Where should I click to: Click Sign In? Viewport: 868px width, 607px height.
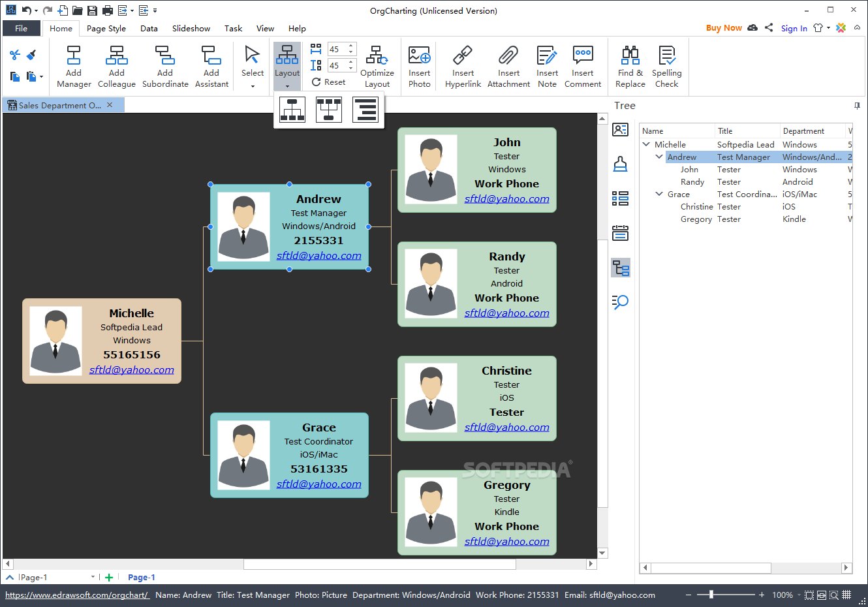[794, 28]
